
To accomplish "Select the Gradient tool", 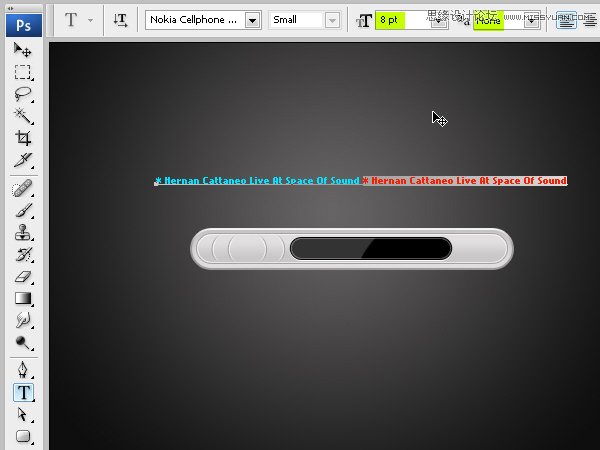I will [23, 298].
